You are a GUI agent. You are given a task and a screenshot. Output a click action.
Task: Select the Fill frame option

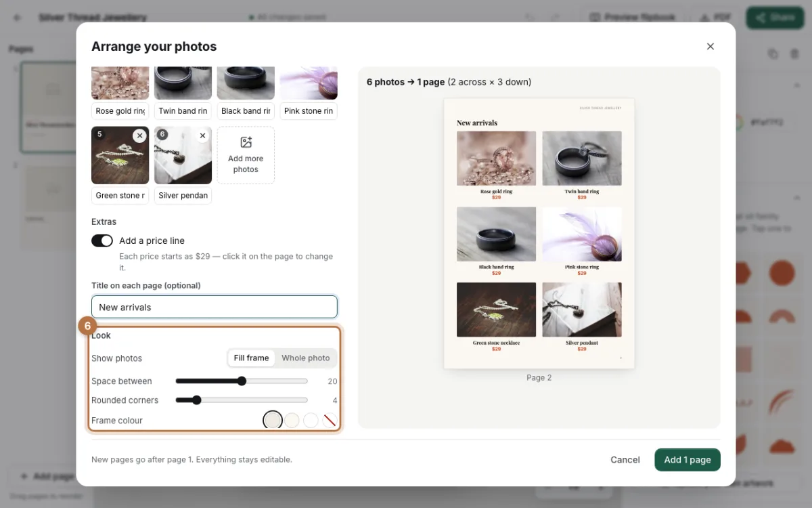pyautogui.click(x=251, y=358)
